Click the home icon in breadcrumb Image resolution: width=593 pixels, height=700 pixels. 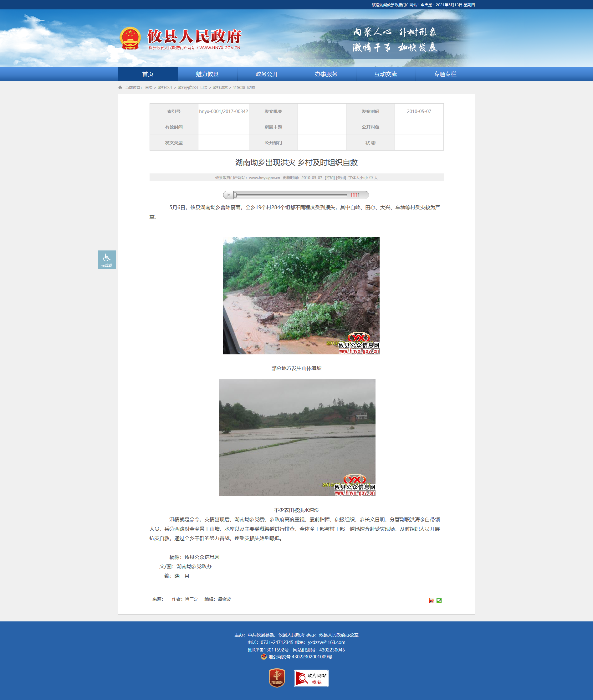[120, 87]
